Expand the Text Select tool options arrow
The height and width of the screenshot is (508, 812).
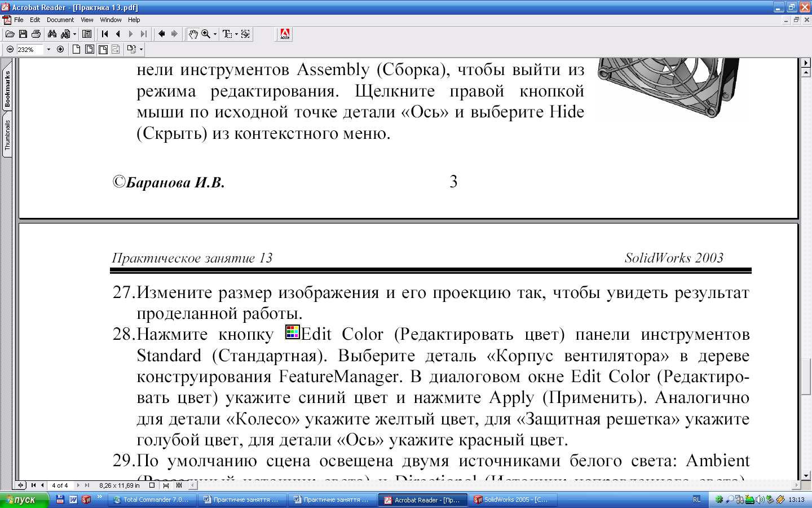[236, 34]
